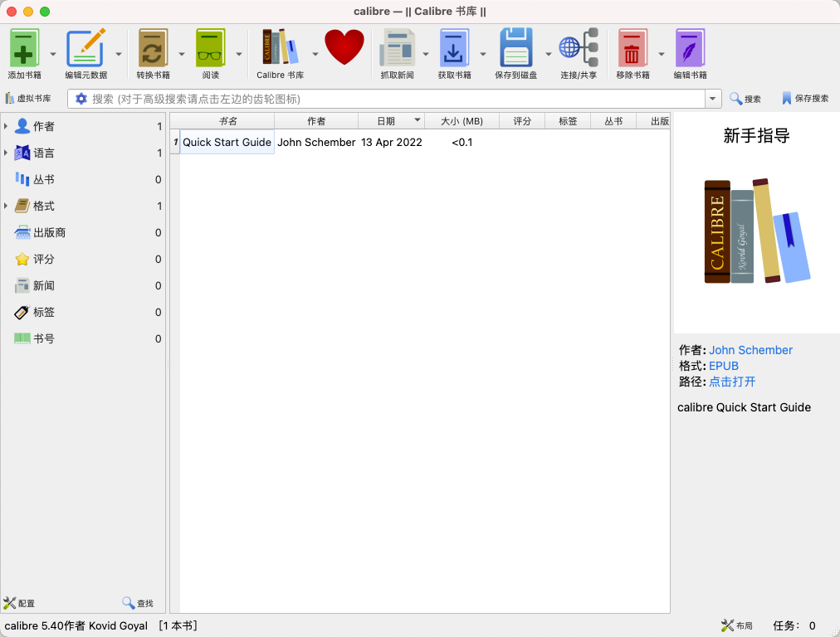Expand the 语言 languages tree node
The image size is (840, 637).
click(6, 153)
